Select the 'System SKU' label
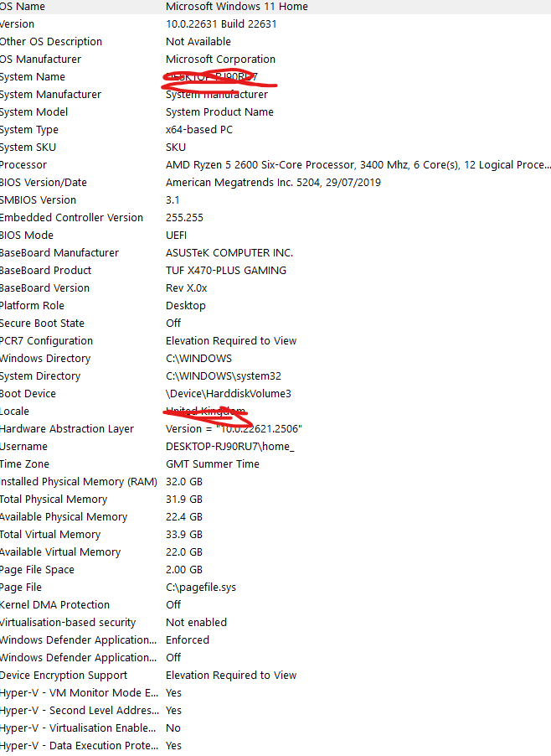The image size is (551, 756). click(28, 148)
